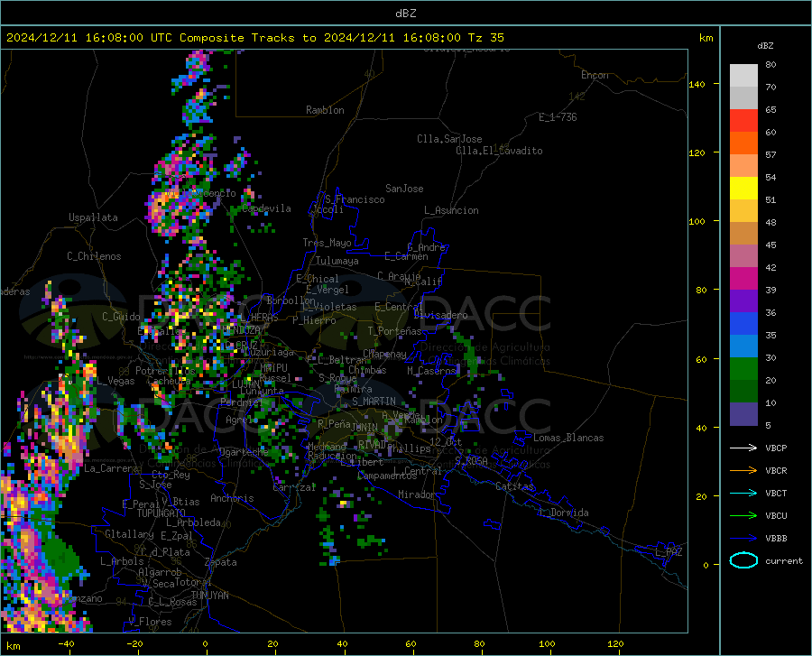Screen dimensions: 812x656
Task: Click the 'Carrizal' map label
Action: [x=294, y=487]
